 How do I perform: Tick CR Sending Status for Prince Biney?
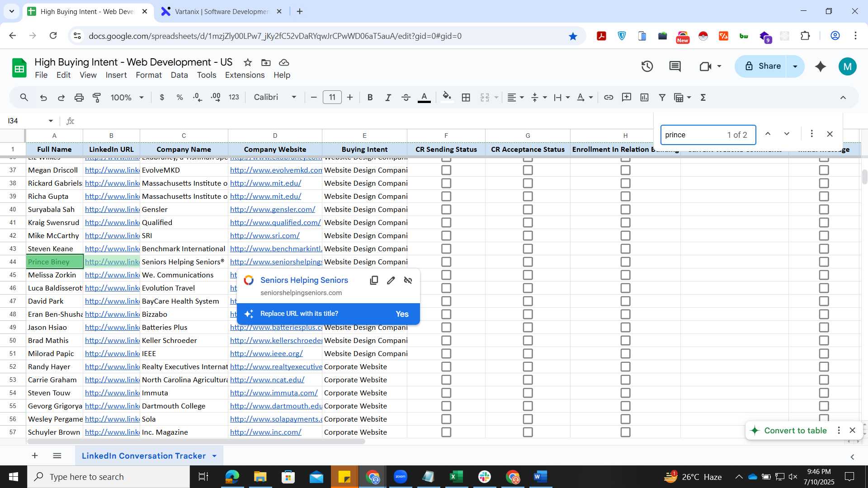coord(446,262)
